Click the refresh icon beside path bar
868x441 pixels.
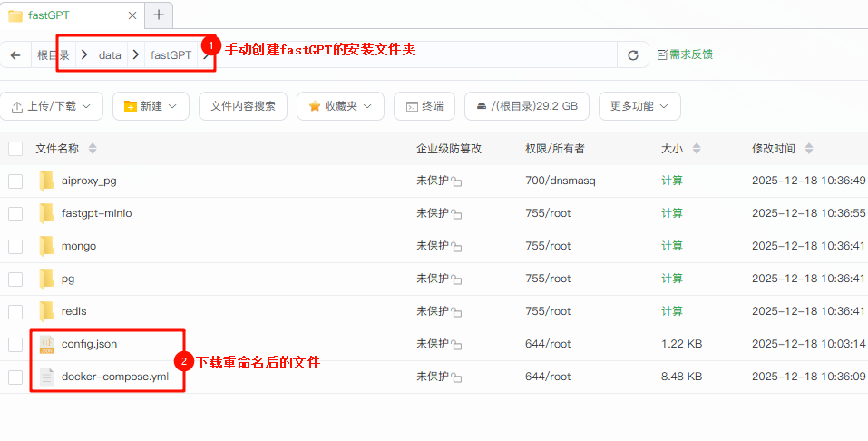point(633,55)
